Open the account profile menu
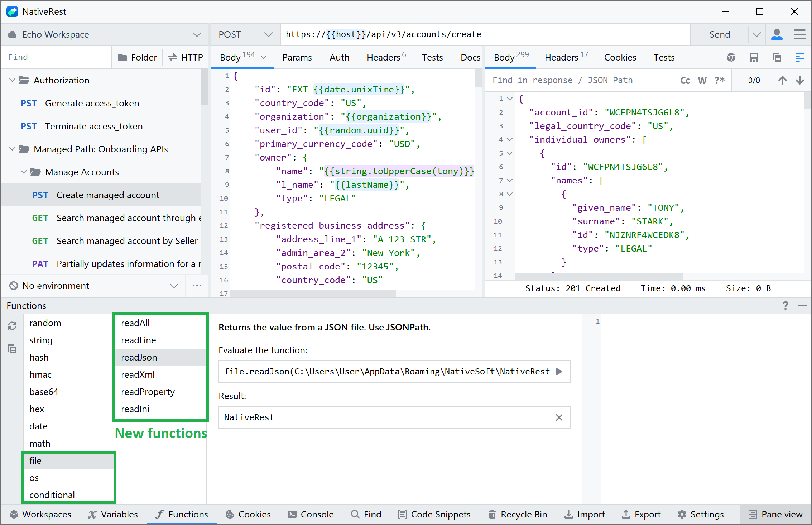Screen dimensions: 812x525 pyautogui.click(x=777, y=34)
